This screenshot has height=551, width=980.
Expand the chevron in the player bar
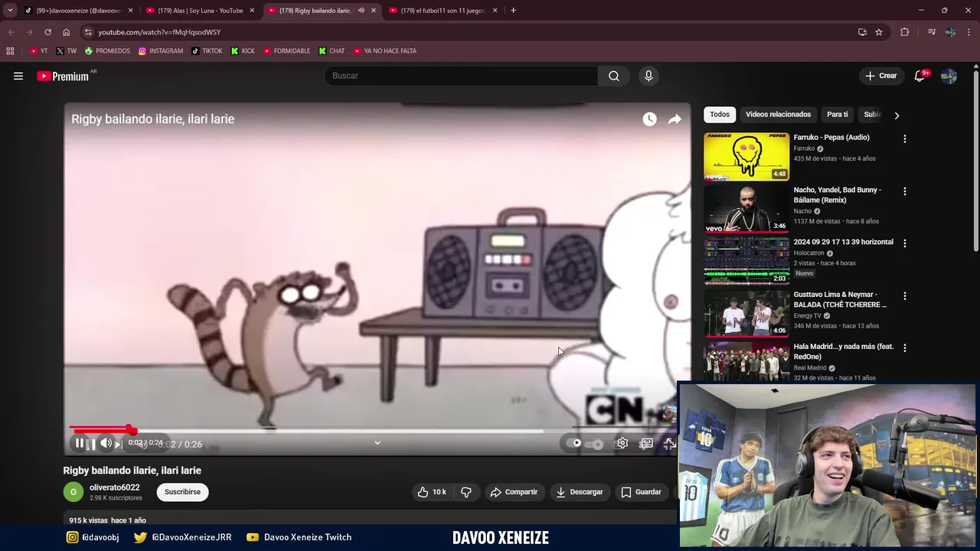click(377, 442)
